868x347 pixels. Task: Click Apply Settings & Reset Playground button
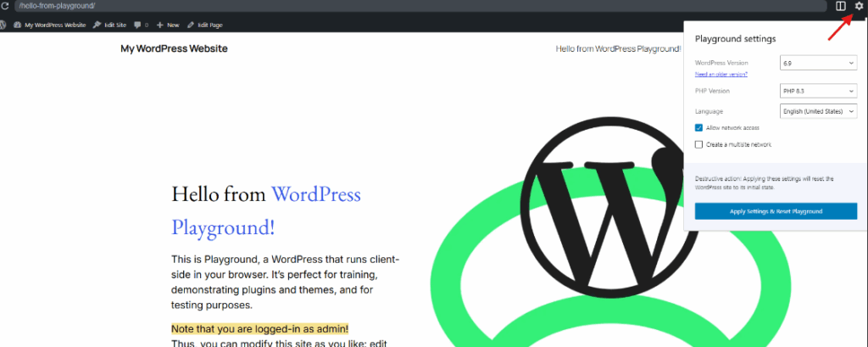[776, 211]
